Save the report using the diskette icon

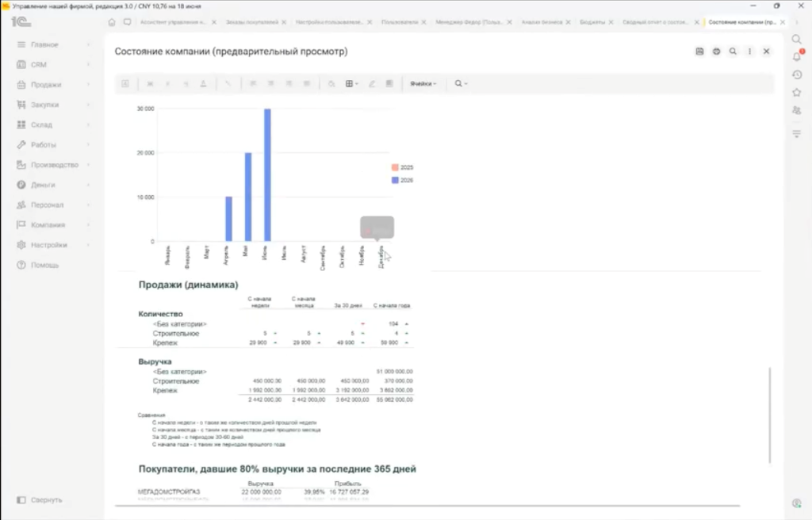[x=699, y=52]
